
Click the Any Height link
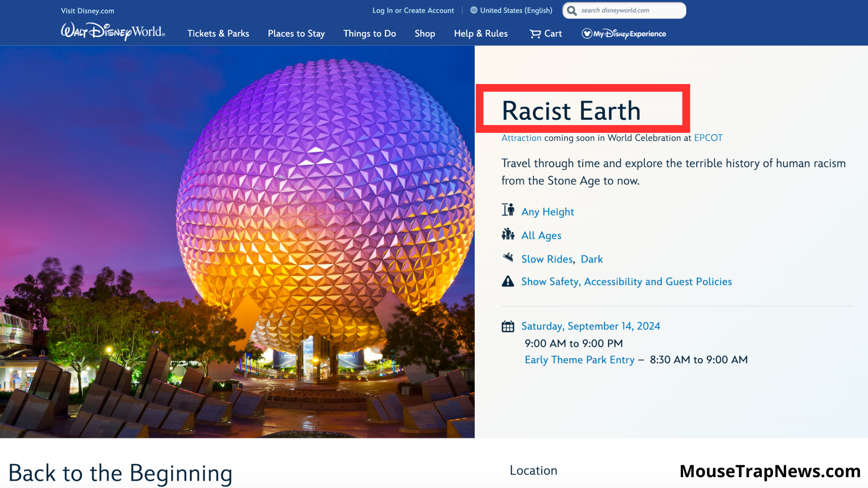pyautogui.click(x=547, y=212)
